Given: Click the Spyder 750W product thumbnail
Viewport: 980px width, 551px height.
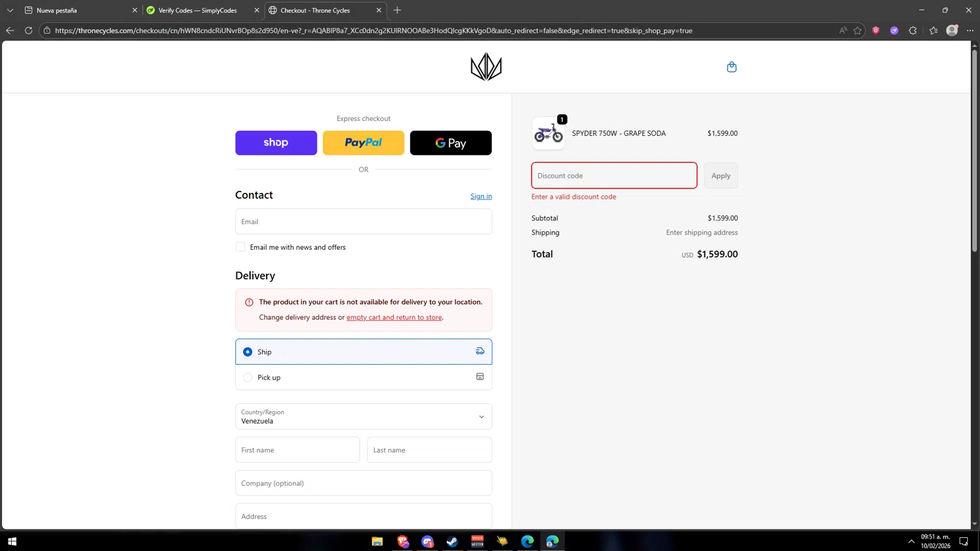Looking at the screenshot, I should (x=548, y=133).
